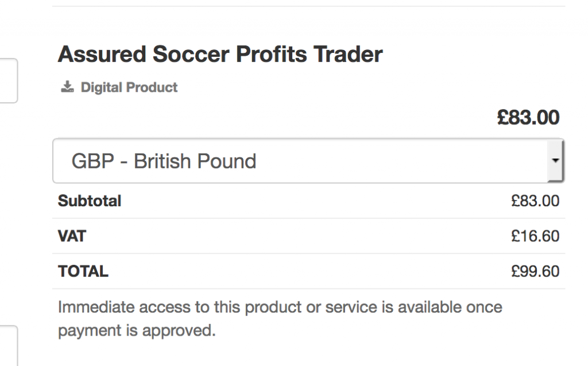Viewport: 588px width, 366px height.
Task: Open the GBP - British Pound currency dropdown
Action: pyautogui.click(x=308, y=161)
